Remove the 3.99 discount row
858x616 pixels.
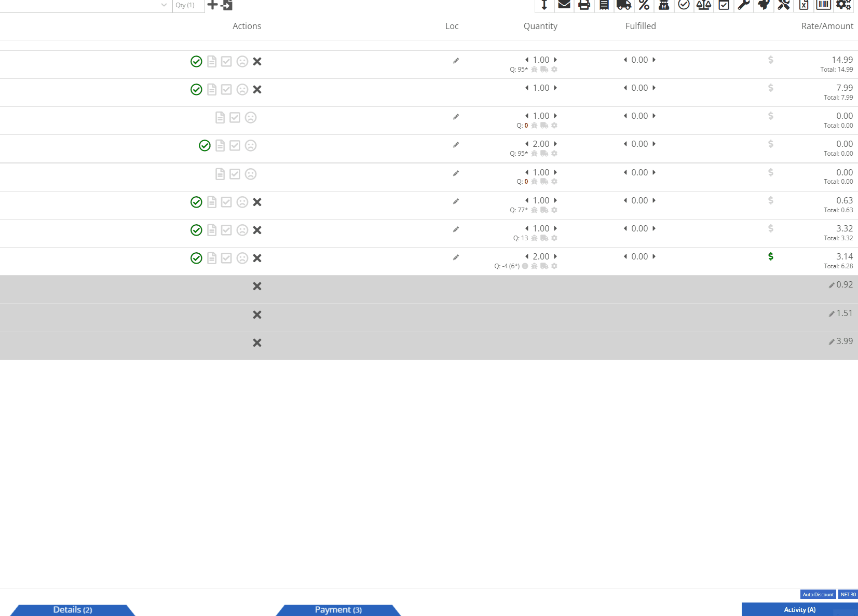coord(257,343)
